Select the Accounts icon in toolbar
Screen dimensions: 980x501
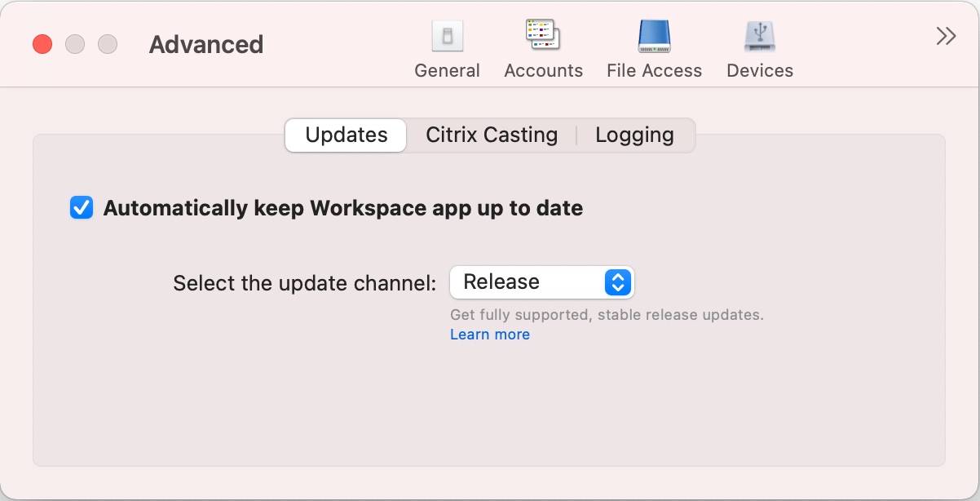tap(543, 45)
